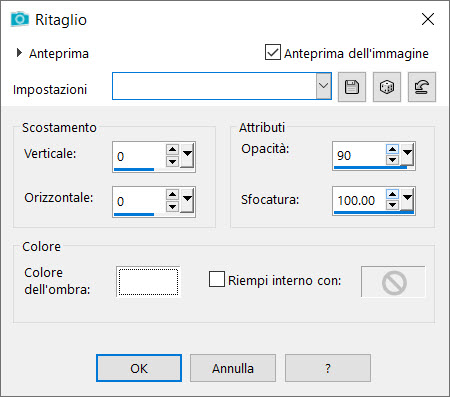The width and height of the screenshot is (450, 397).
Task: Open the Opacità slider dropdown arrow
Action: pos(407,154)
